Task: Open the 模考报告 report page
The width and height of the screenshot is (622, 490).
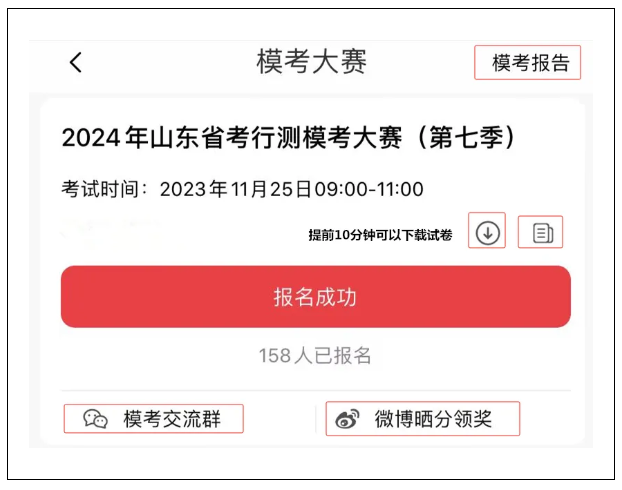Action: click(528, 63)
